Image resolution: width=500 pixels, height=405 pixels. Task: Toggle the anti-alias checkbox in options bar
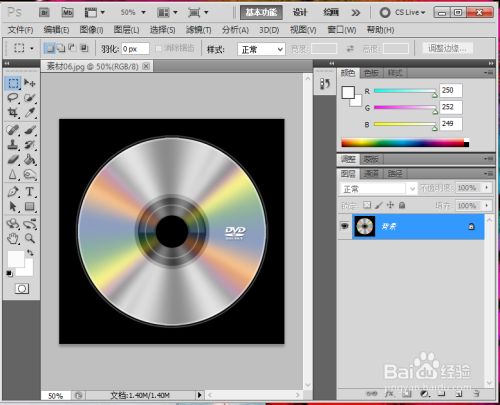159,49
